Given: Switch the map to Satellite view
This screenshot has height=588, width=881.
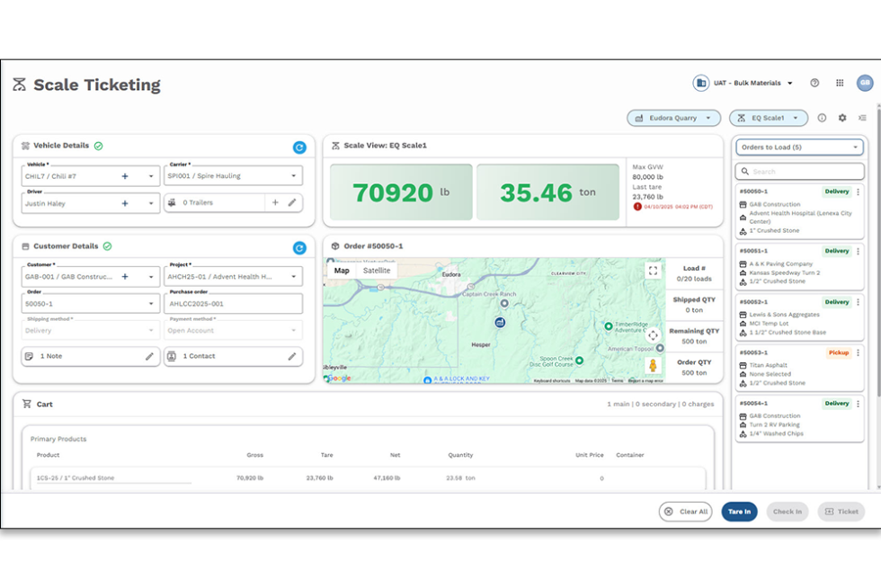Looking at the screenshot, I should coord(377,270).
